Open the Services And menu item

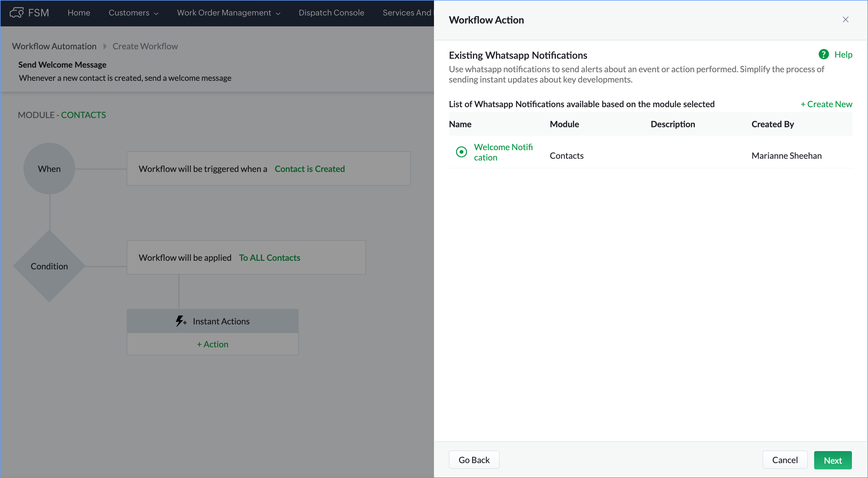[406, 13]
